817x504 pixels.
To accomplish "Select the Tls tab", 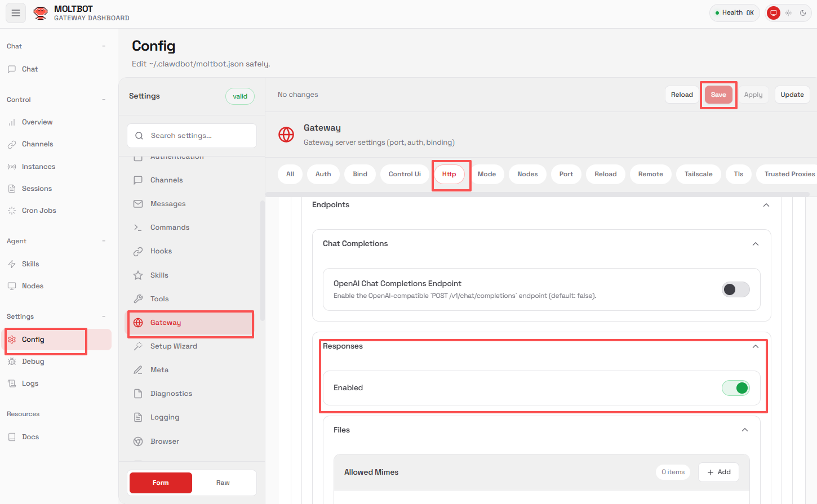I will pyautogui.click(x=739, y=174).
